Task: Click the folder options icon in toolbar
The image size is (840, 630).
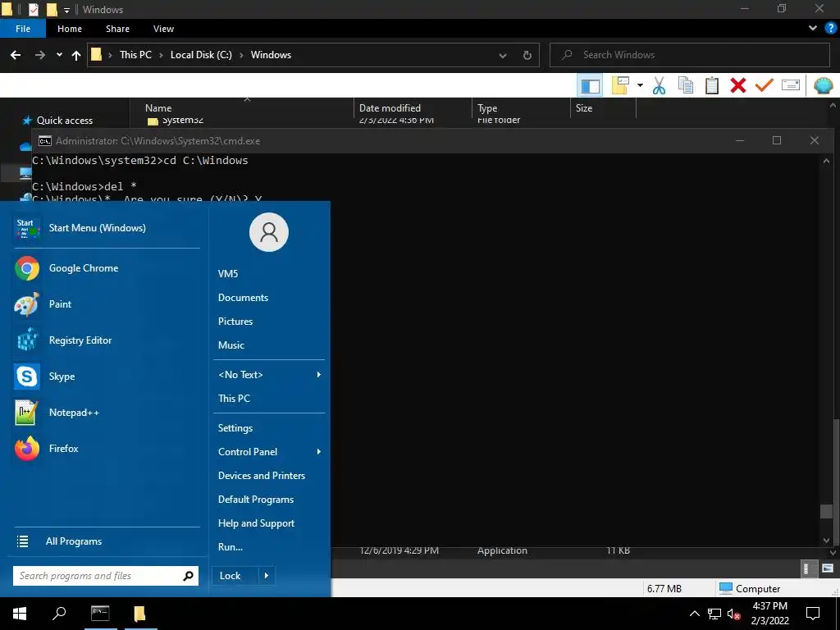Action: click(x=620, y=85)
